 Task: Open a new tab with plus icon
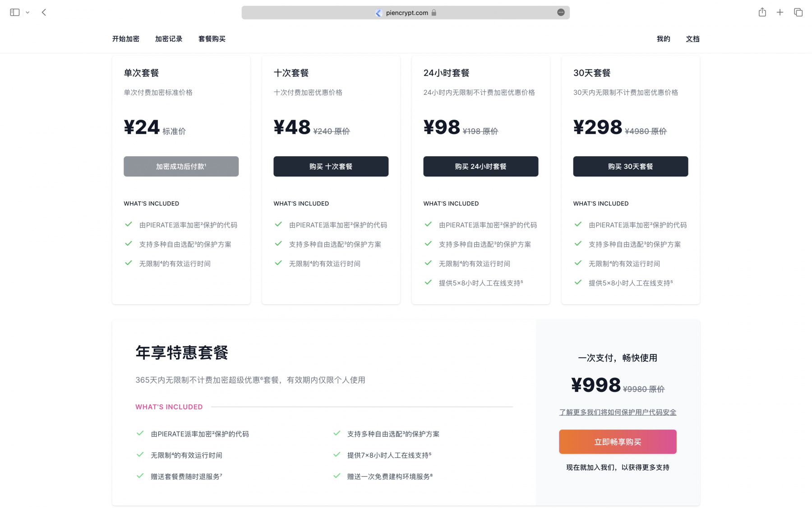(x=780, y=13)
